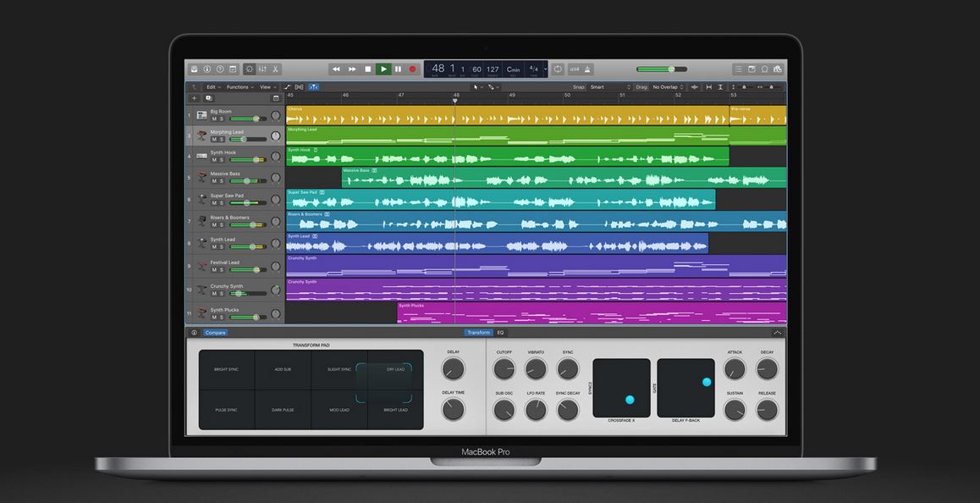This screenshot has width=980, height=503.
Task: Switch to the EQ tab
Action: point(500,333)
